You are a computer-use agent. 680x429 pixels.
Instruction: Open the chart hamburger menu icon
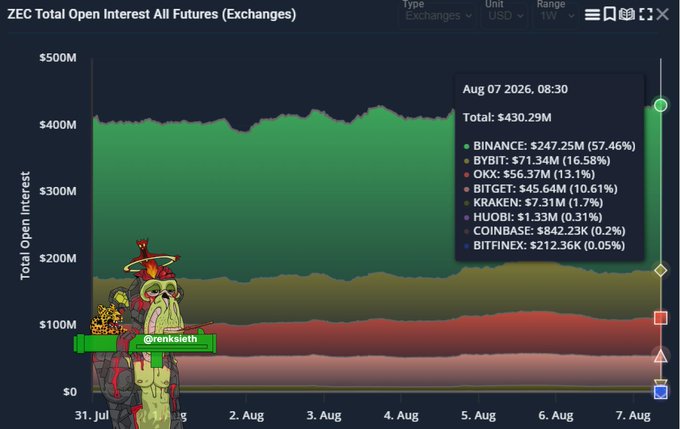click(x=592, y=15)
